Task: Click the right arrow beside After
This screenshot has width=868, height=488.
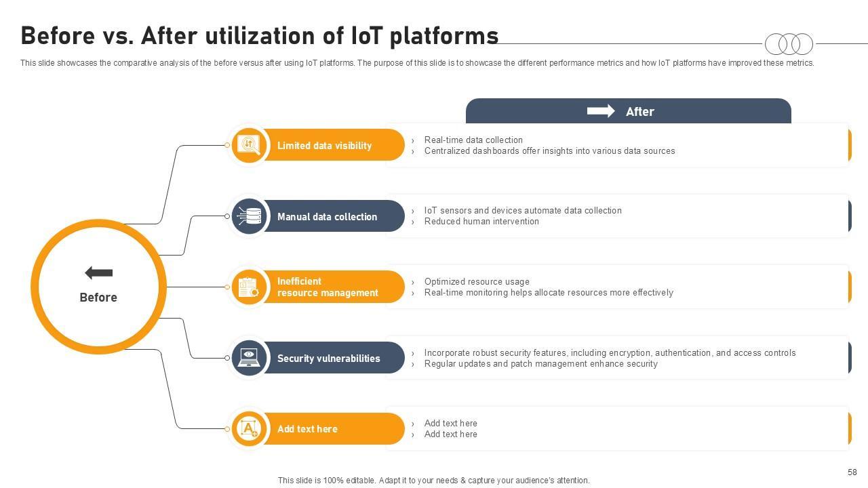Action: click(601, 111)
